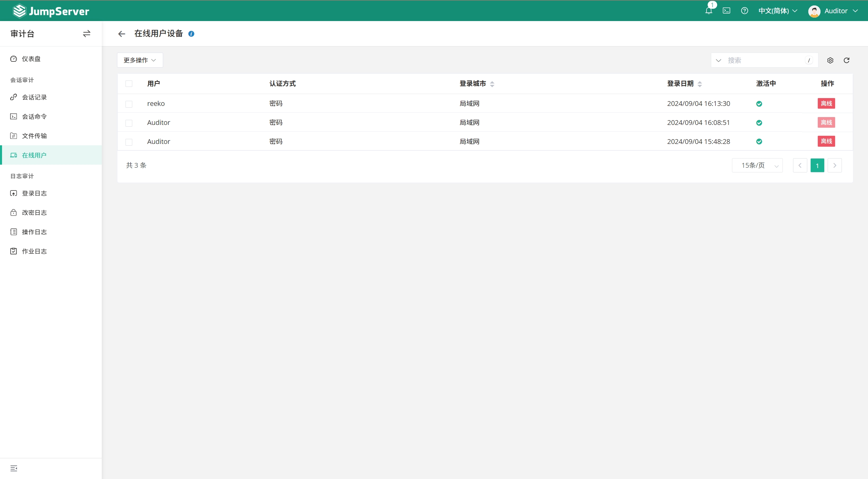Open 作业日志 in the sidebar
The height and width of the screenshot is (479, 868).
51,251
